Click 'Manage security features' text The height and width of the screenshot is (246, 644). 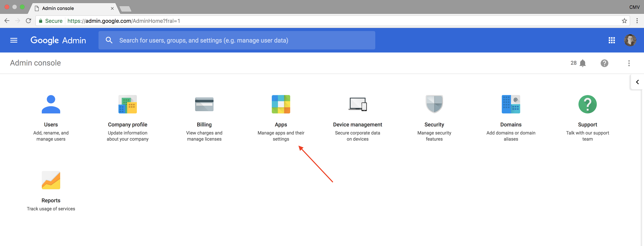coord(434,136)
